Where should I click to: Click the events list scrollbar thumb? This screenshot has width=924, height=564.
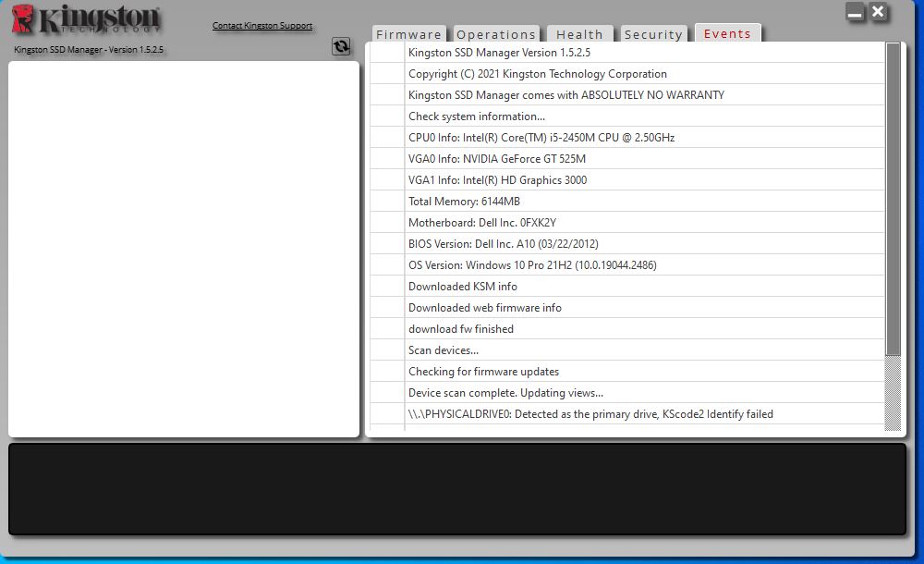coord(893,199)
